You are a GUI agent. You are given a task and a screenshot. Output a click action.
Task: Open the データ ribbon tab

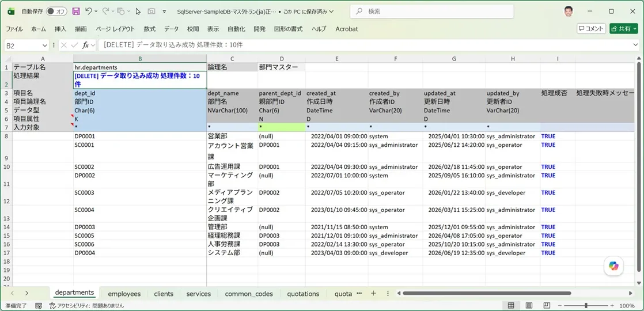click(x=171, y=29)
